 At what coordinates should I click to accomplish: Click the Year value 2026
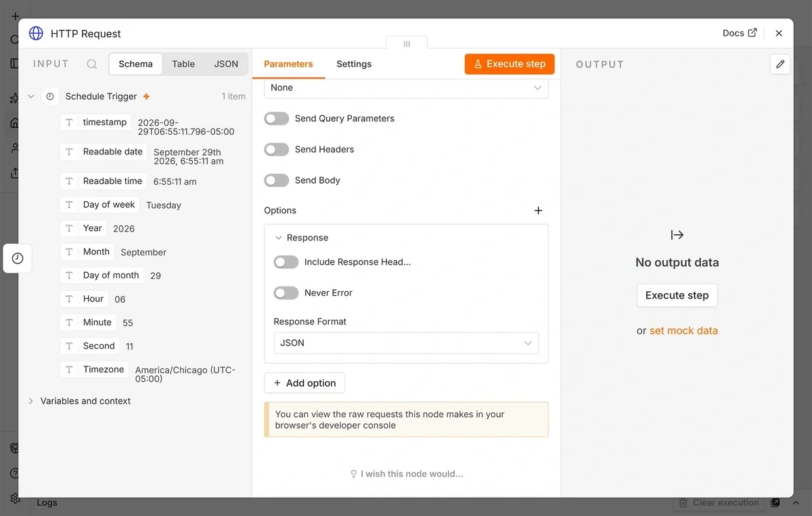124,229
